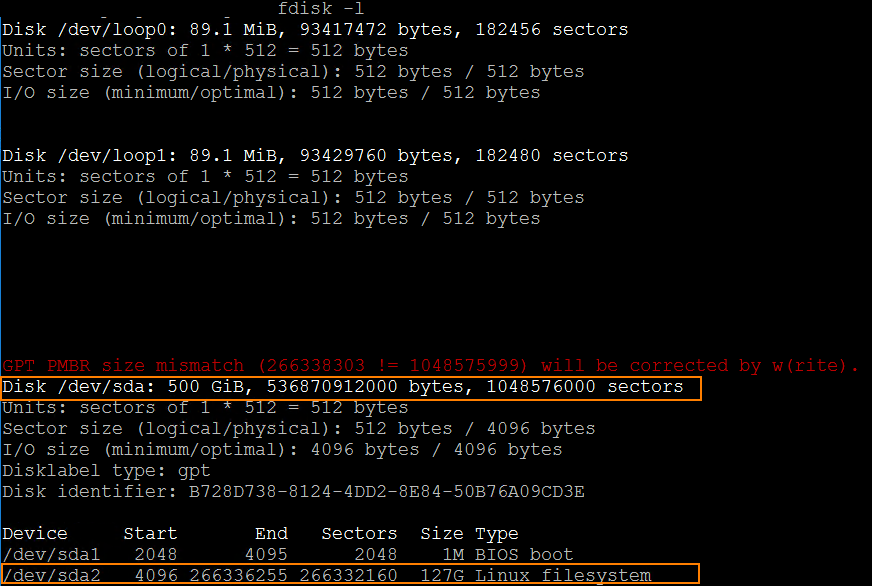Viewport: 872px width, 586px height.
Task: Click the Device column header
Action: pos(34,534)
